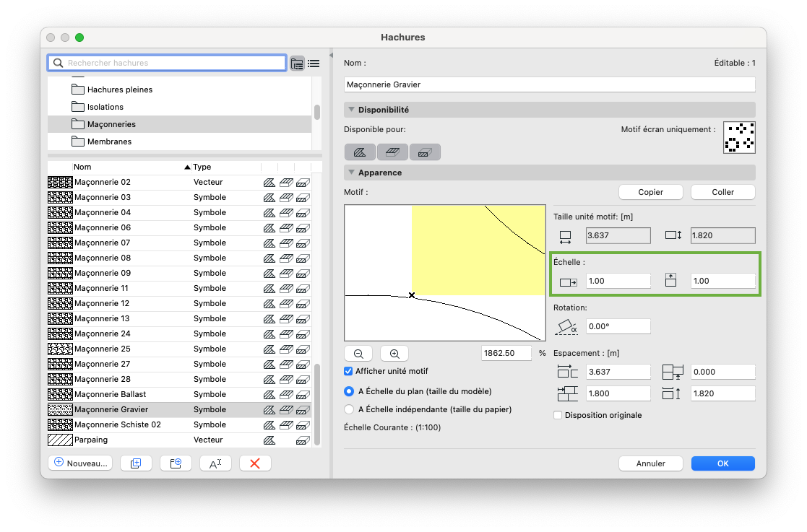Click the Nouveau... button
This screenshot has width=807, height=532.
coord(80,463)
